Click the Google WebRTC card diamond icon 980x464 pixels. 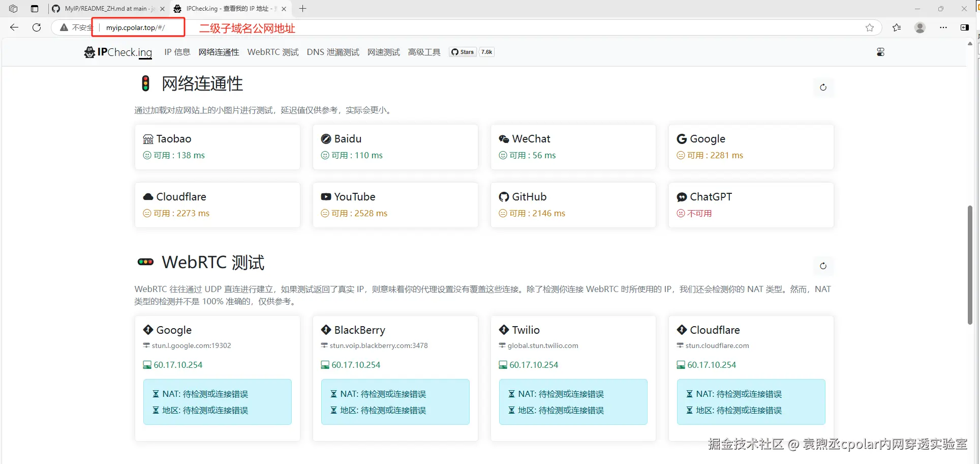coord(148,330)
